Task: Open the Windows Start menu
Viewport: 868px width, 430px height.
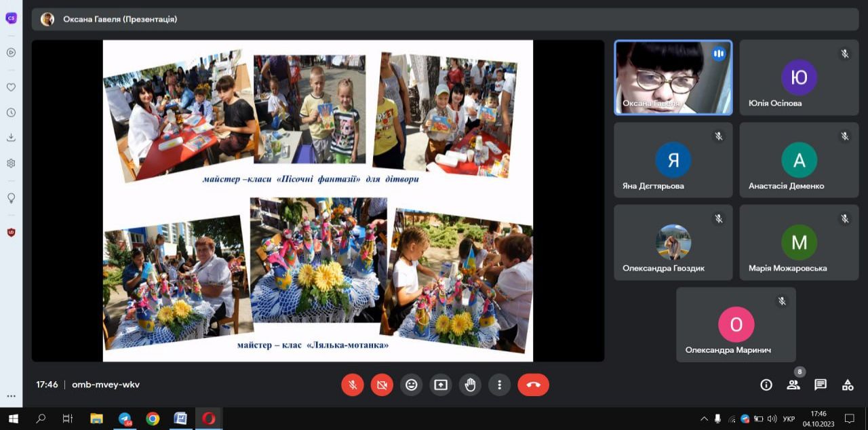Action: point(13,418)
